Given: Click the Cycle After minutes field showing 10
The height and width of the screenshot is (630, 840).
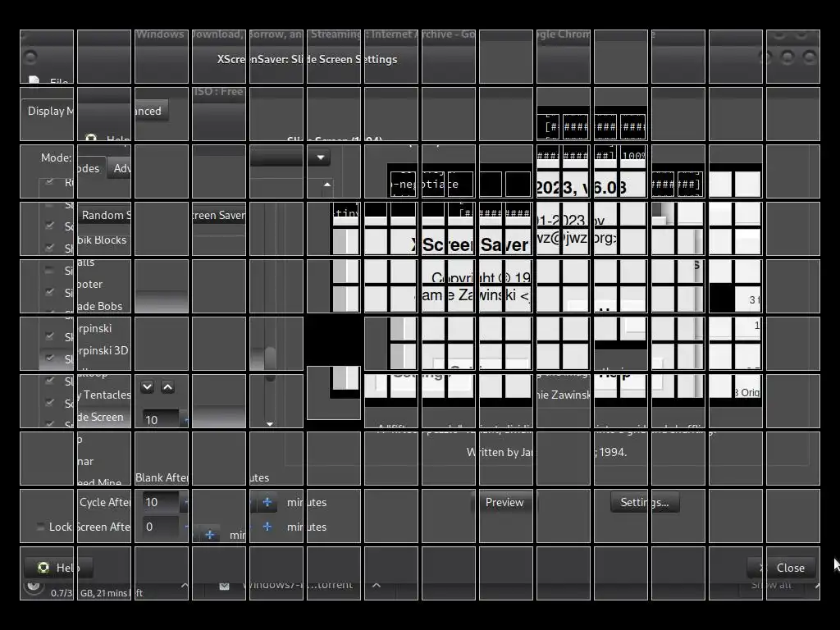Looking at the screenshot, I should 162,503.
